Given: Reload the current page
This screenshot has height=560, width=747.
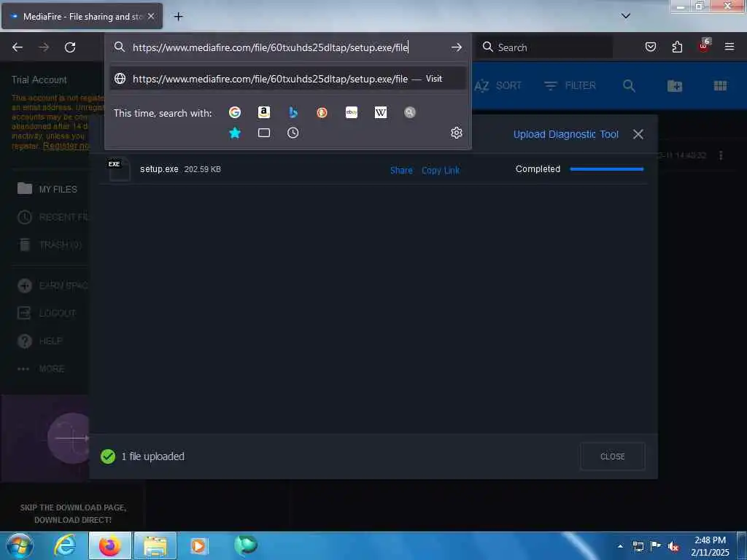Looking at the screenshot, I should click(x=70, y=47).
